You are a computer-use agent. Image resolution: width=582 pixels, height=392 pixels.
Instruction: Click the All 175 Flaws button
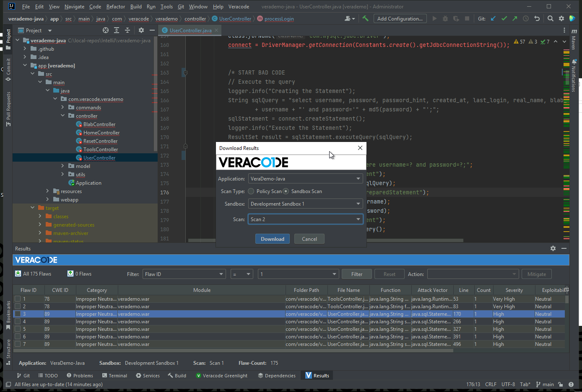33,273
